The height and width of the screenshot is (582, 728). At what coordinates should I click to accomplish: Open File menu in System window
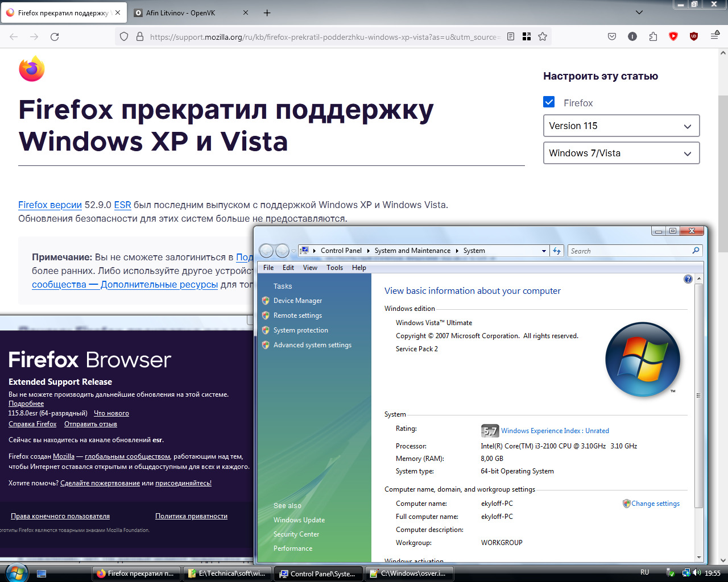point(268,268)
